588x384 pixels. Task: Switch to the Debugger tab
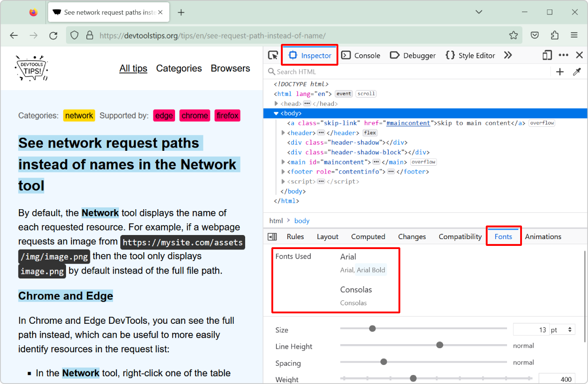(413, 55)
